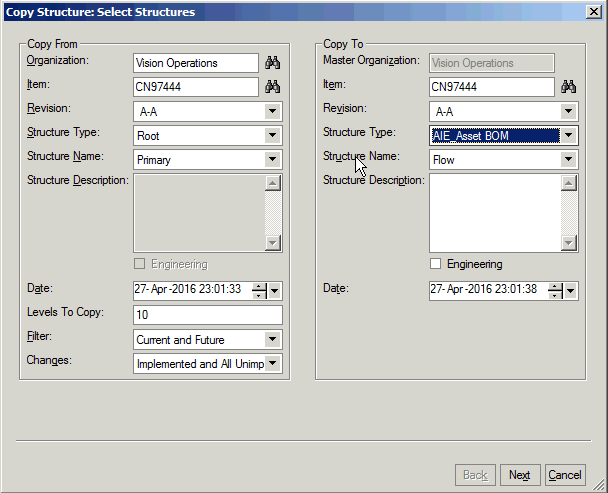Increment Copy To Date spinner up arrow
Image resolution: width=608 pixels, height=493 pixels.
[x=555, y=287]
